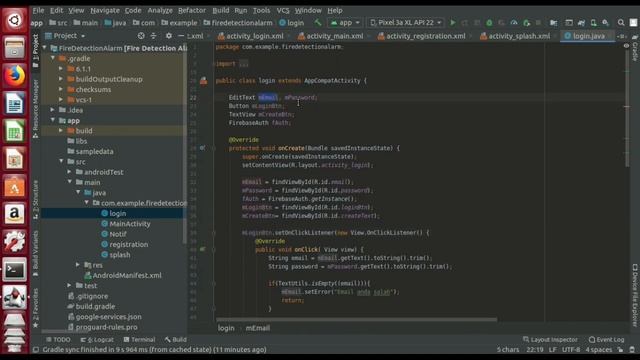
Task: Expand the .idea folder arrow
Action: (53, 110)
